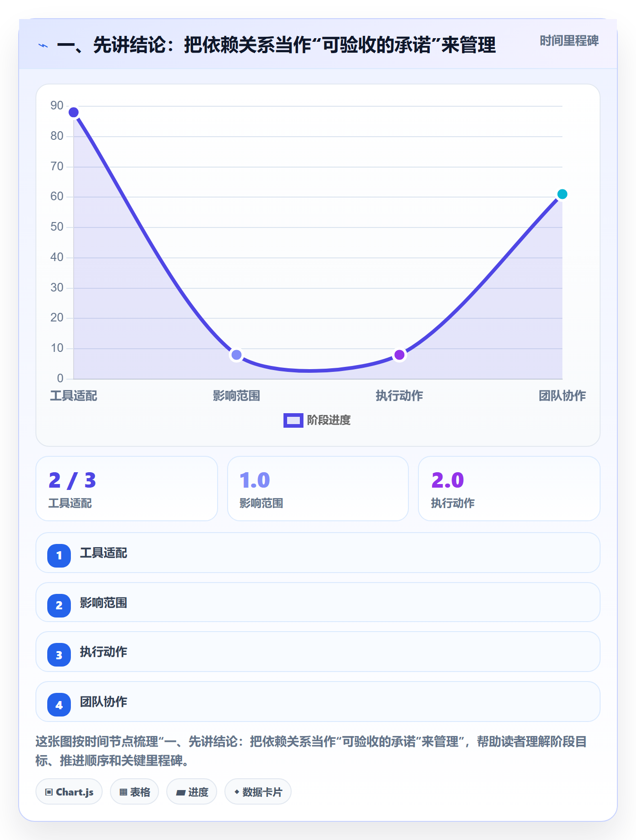The width and height of the screenshot is (636, 840).
Task: Open the 2 / 3 工具适配 stat card
Action: click(x=127, y=489)
